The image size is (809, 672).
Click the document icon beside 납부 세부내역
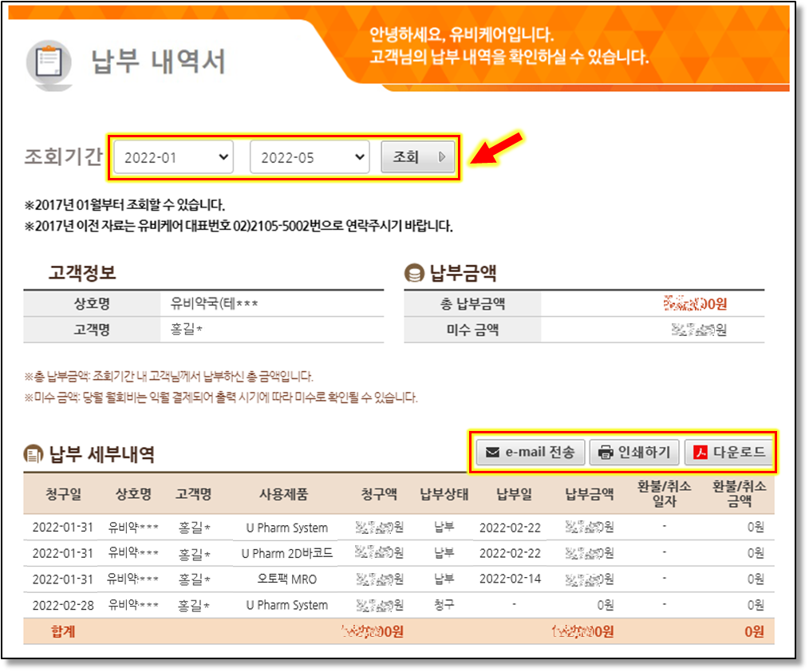pos(33,454)
